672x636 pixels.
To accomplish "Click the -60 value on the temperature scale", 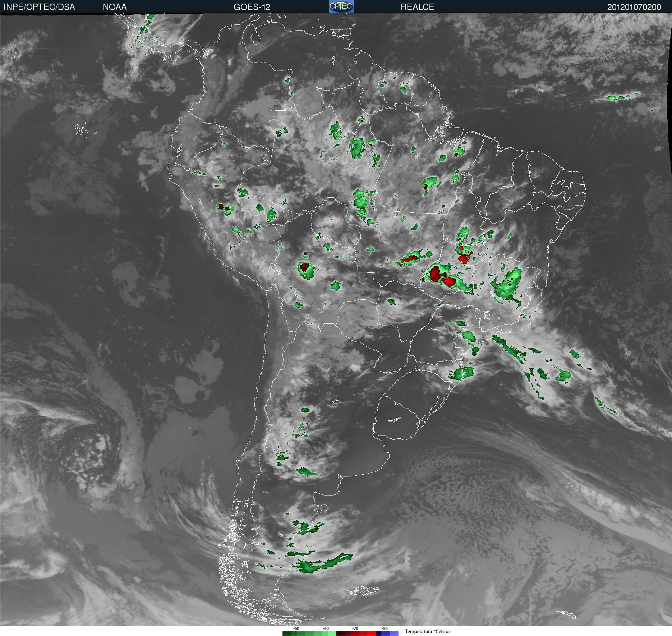I will point(326,628).
